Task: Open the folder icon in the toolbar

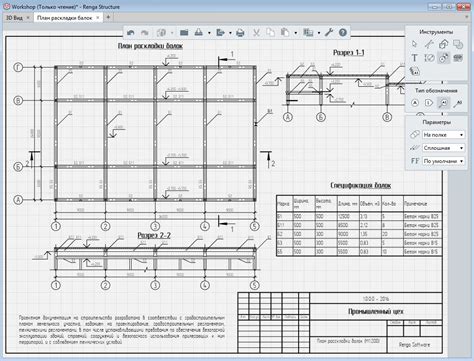Action: click(x=184, y=33)
